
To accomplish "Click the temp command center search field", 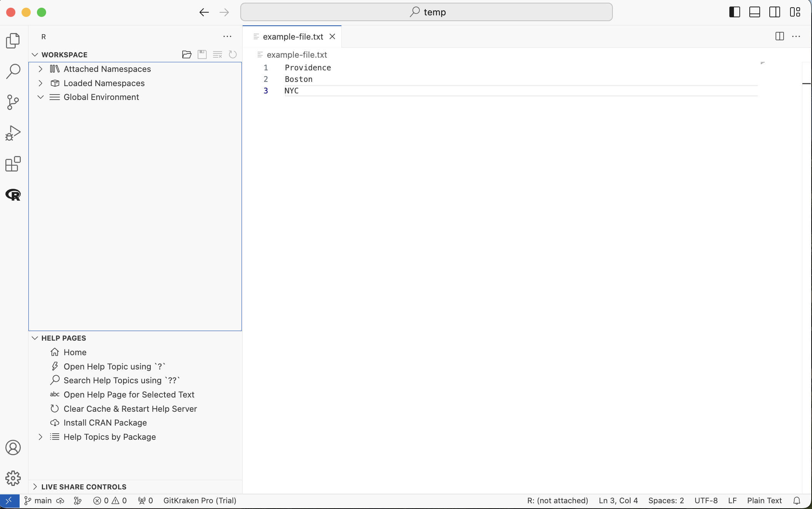I will [x=426, y=12].
